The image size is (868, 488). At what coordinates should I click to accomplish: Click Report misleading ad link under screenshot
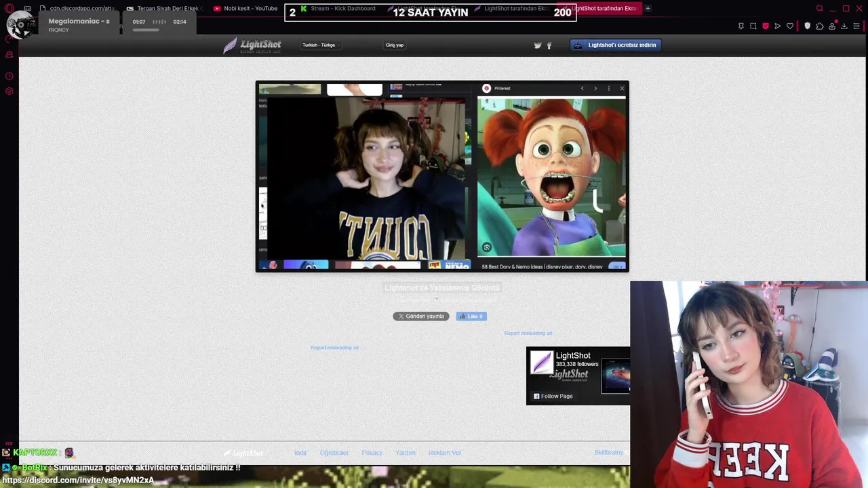[x=334, y=348]
